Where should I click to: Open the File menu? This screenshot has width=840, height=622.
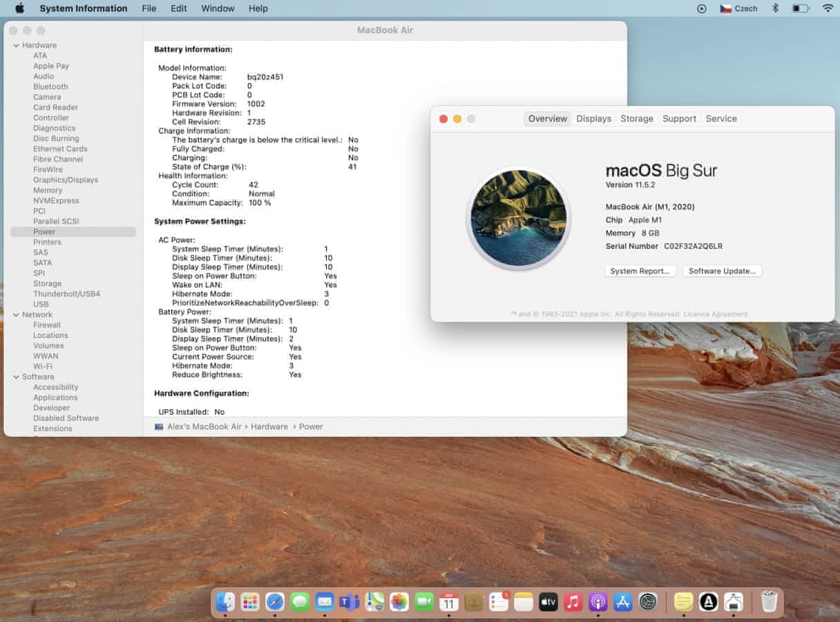[x=149, y=8]
